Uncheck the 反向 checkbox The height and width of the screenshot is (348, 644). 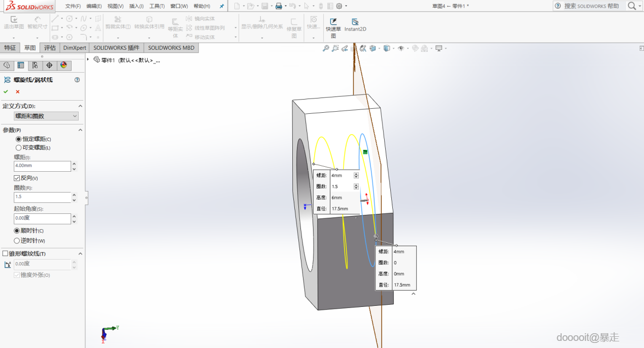[x=17, y=178]
